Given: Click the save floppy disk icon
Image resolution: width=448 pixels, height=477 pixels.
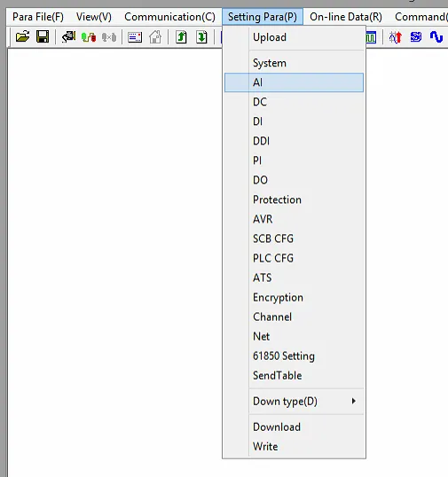Looking at the screenshot, I should tap(43, 37).
